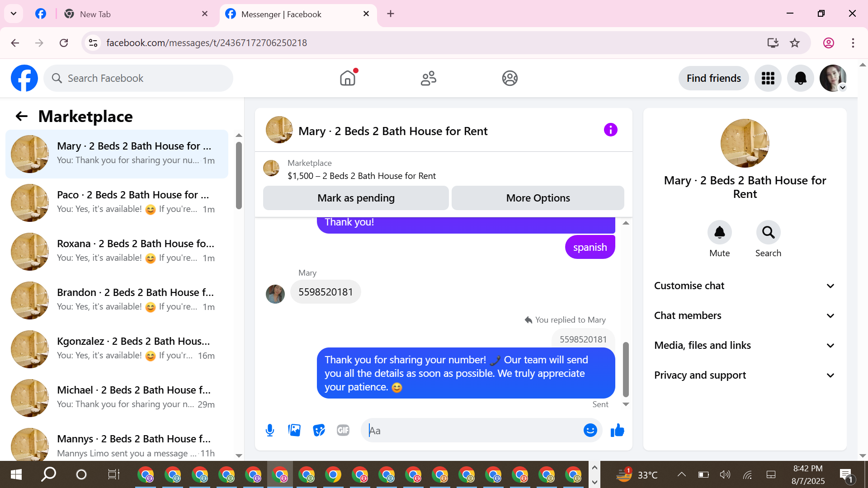
Task: Open Task View on the taskbar
Action: [x=113, y=474]
